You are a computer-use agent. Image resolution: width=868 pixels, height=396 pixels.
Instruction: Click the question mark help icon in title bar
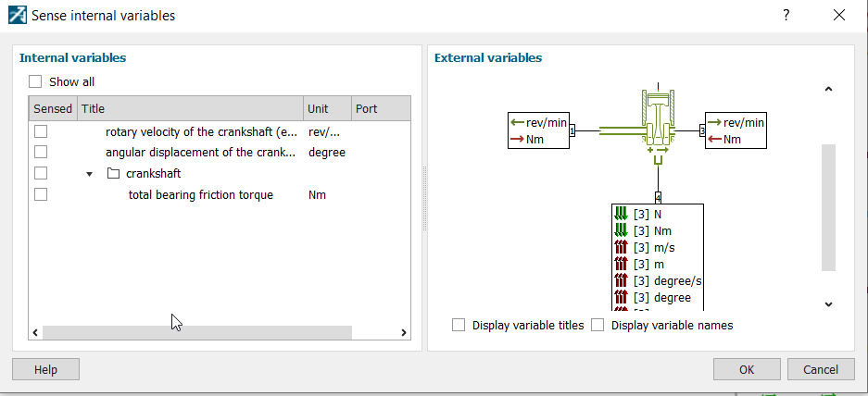pos(786,16)
